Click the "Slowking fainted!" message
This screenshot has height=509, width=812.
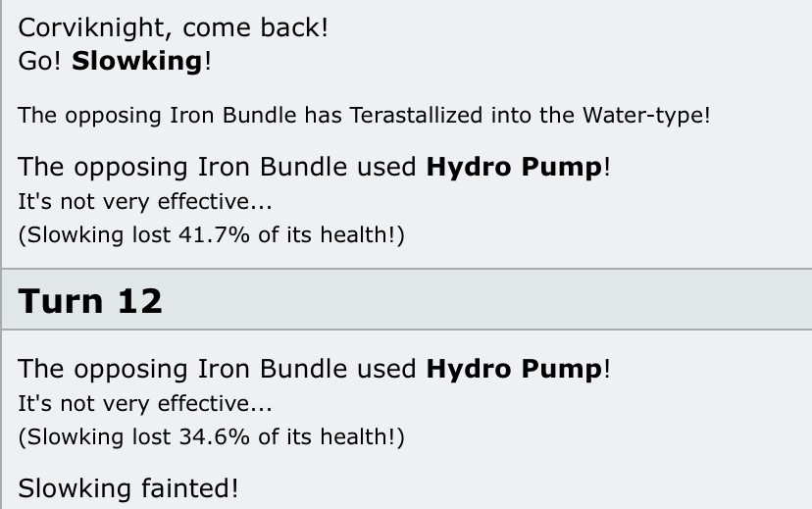(127, 487)
